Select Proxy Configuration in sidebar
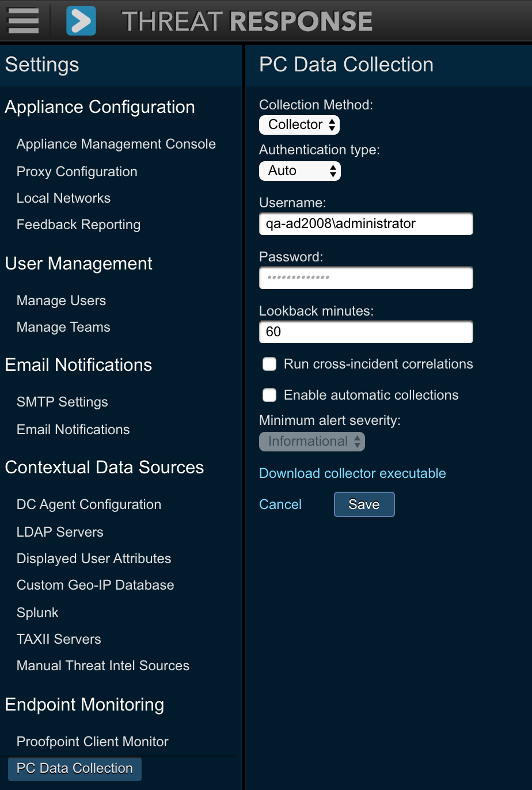532x790 pixels. pos(77,172)
